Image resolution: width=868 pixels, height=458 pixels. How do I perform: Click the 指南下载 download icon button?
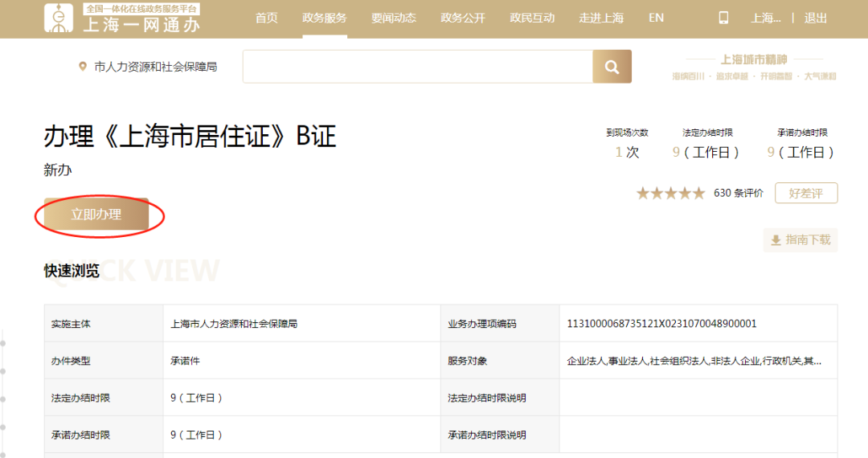point(800,240)
